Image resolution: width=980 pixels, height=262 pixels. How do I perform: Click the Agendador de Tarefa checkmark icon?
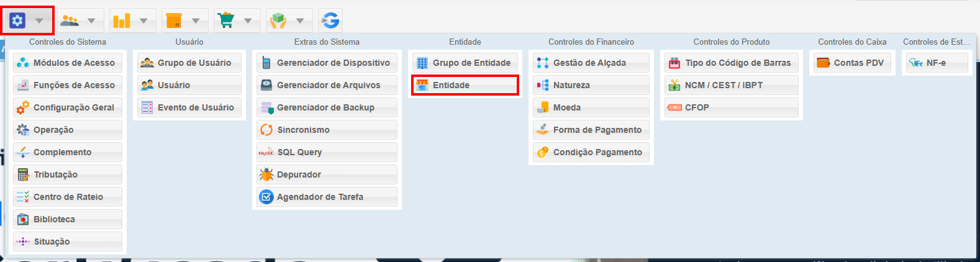click(x=266, y=197)
